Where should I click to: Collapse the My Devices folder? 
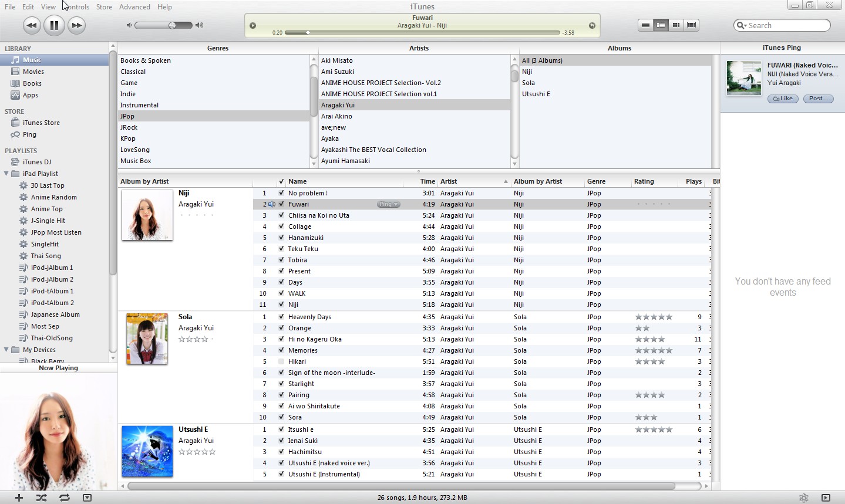(x=6, y=350)
